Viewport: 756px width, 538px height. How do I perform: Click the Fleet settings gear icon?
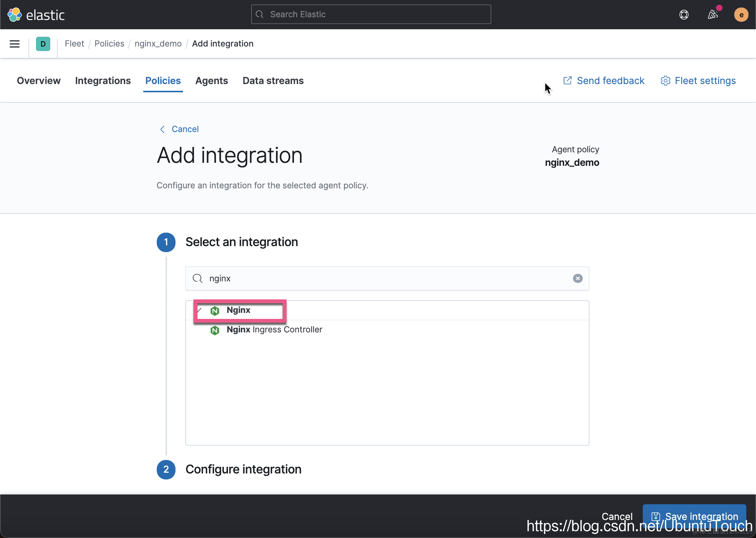pos(665,81)
